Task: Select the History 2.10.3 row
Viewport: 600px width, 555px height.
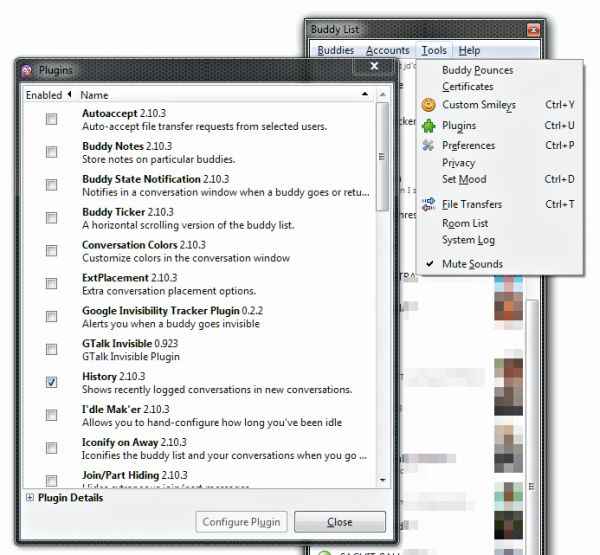Action: [x=198, y=383]
